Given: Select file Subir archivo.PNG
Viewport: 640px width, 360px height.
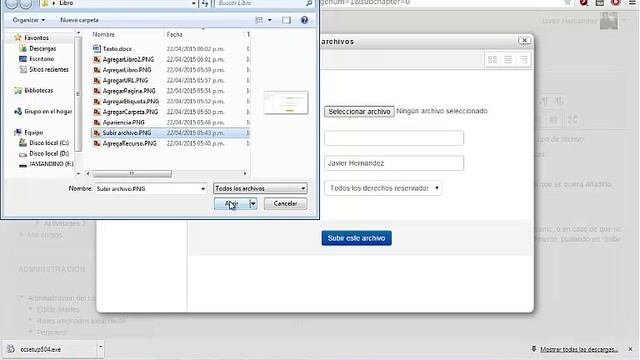Looking at the screenshot, I should pos(127,133).
